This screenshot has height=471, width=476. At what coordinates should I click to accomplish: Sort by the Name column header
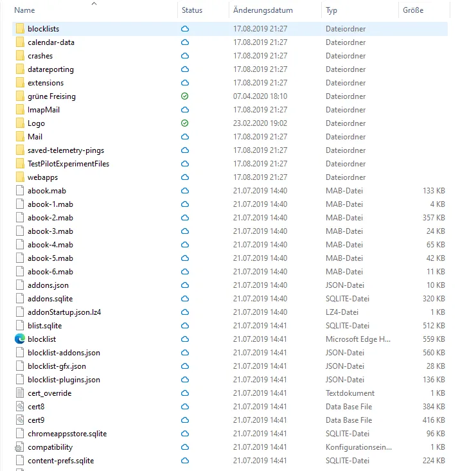(24, 10)
